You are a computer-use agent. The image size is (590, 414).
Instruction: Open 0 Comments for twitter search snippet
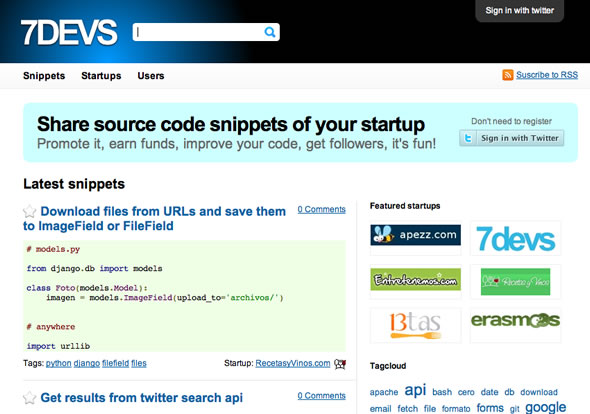(321, 396)
